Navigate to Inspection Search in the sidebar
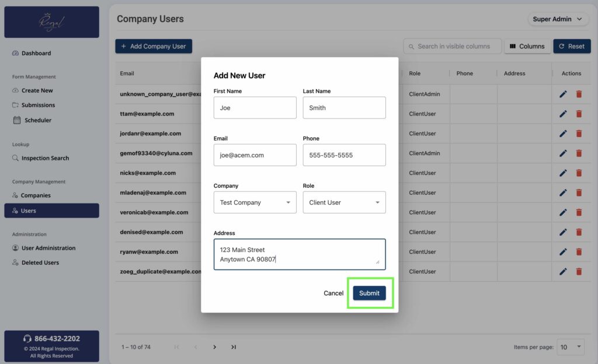 (x=45, y=158)
